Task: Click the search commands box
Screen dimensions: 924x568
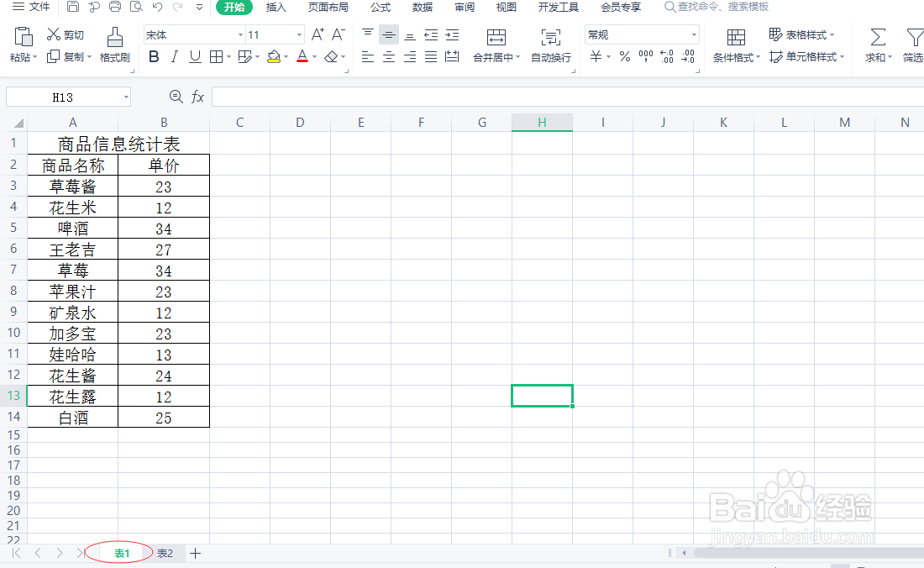Action: pos(717,7)
